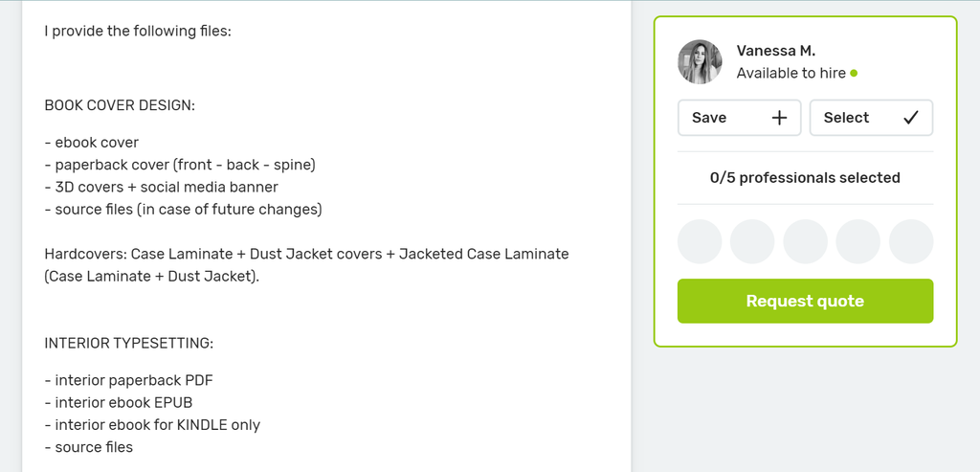Click the first empty professional slot circle
This screenshot has width=980, height=472.
(700, 241)
